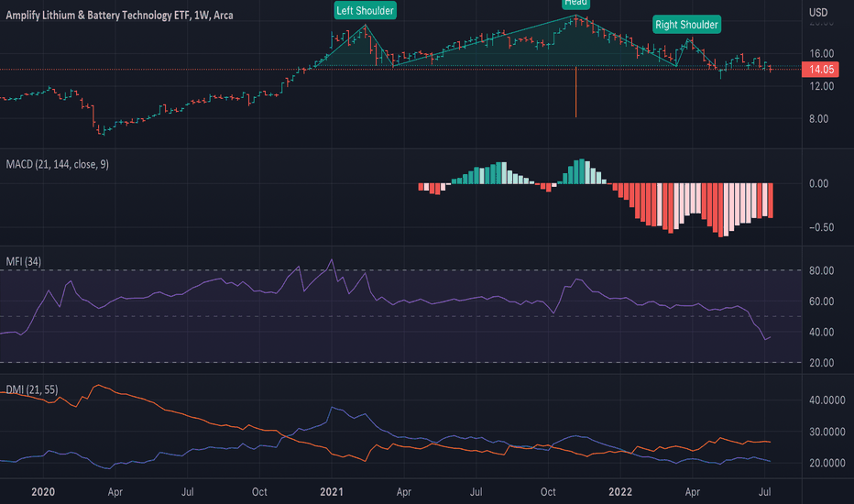The image size is (854, 504).
Task: Click the Amplify Lithium & Battery Technology ETF title
Action: [x=119, y=16]
